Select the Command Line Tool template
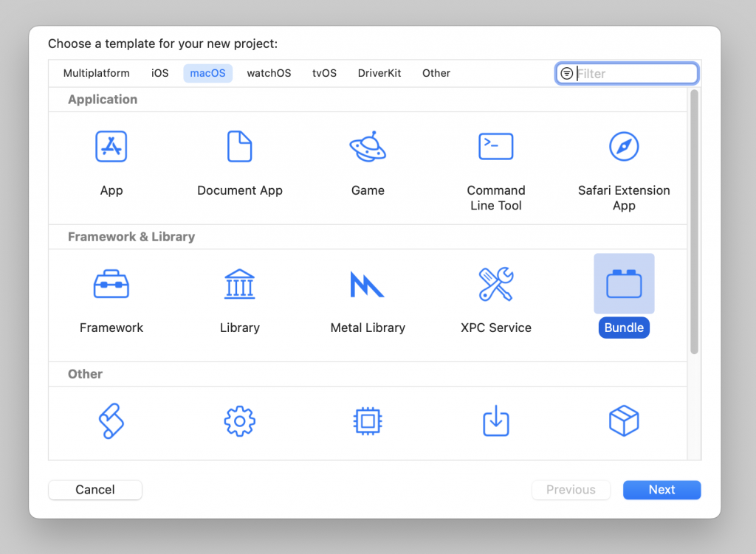This screenshot has width=756, height=554. [495, 147]
